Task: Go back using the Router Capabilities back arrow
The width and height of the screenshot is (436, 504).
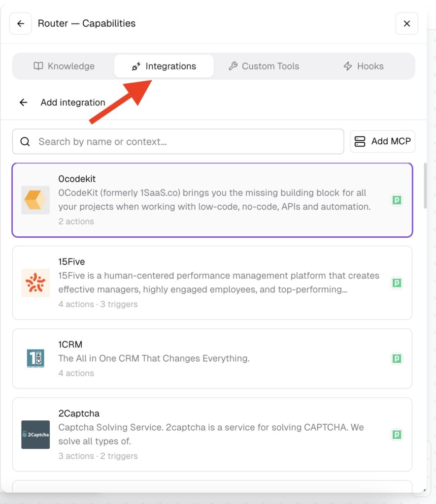Action: coord(21,24)
